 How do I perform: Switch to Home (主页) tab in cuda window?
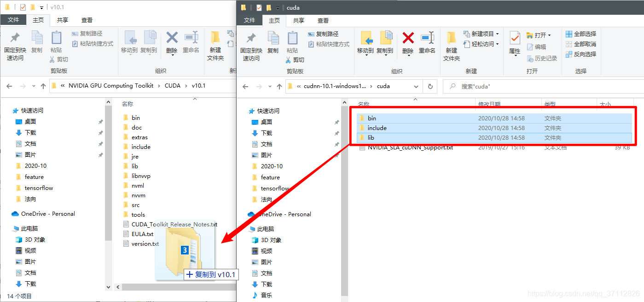point(274,20)
